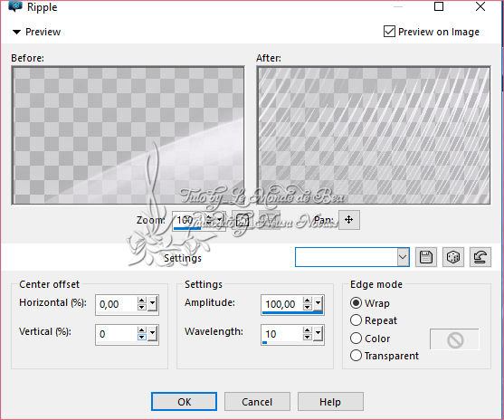Click the Pan crosshair icon

pyautogui.click(x=348, y=220)
